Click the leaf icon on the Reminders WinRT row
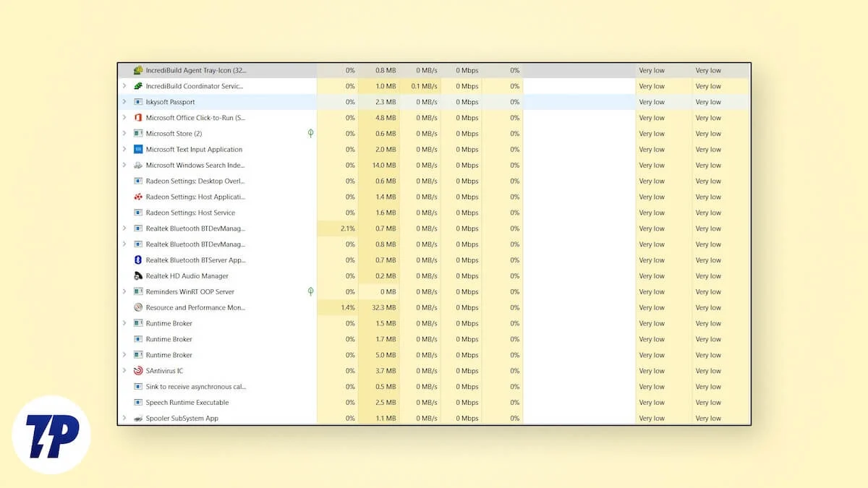Image resolution: width=868 pixels, height=488 pixels. 310,291
